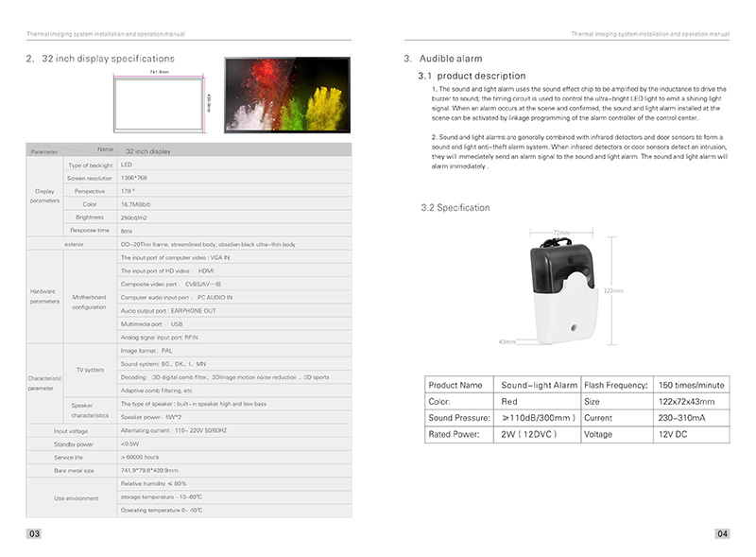This screenshot has height=557, width=756.
Task: Click the '3.1 product description' subheading
Action: [x=472, y=76]
